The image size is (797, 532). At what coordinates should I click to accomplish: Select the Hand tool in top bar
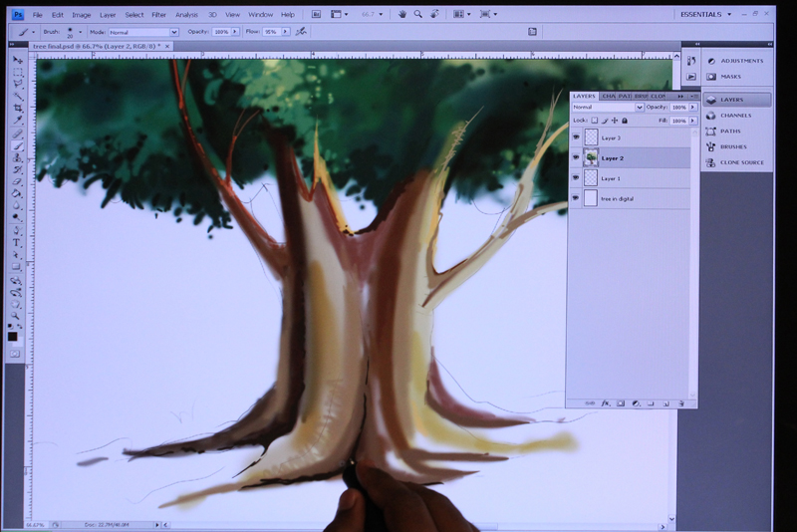click(402, 14)
